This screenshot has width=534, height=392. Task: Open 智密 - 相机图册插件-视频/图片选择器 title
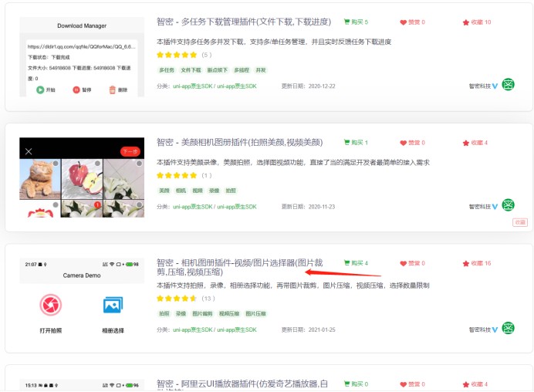point(240,267)
